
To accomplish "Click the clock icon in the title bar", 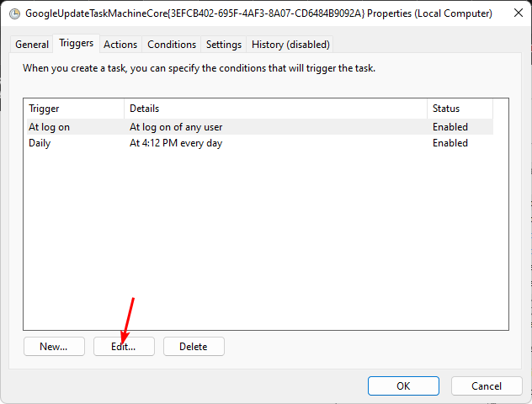I will pyautogui.click(x=14, y=13).
